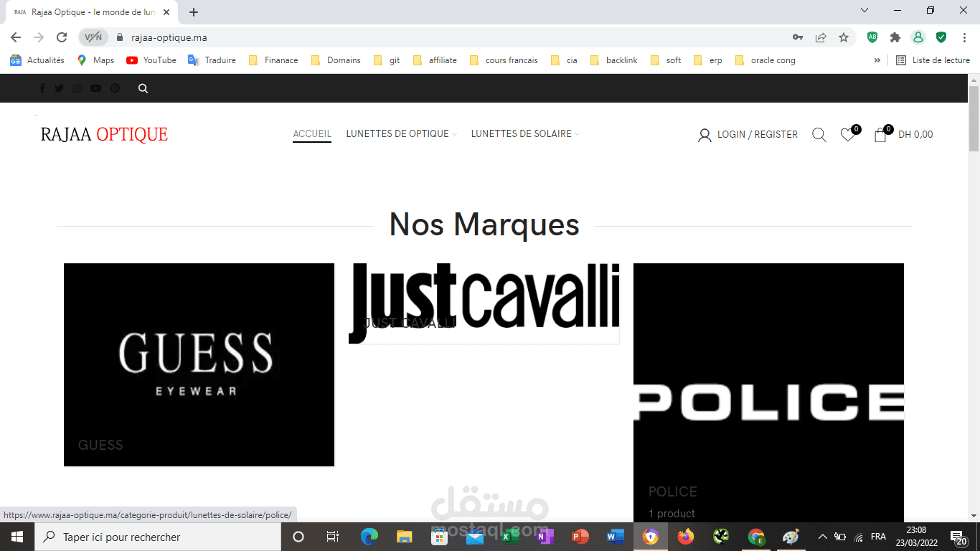Viewport: 980px width, 551px height.
Task: Open the Facebook social icon
Action: tap(42, 88)
